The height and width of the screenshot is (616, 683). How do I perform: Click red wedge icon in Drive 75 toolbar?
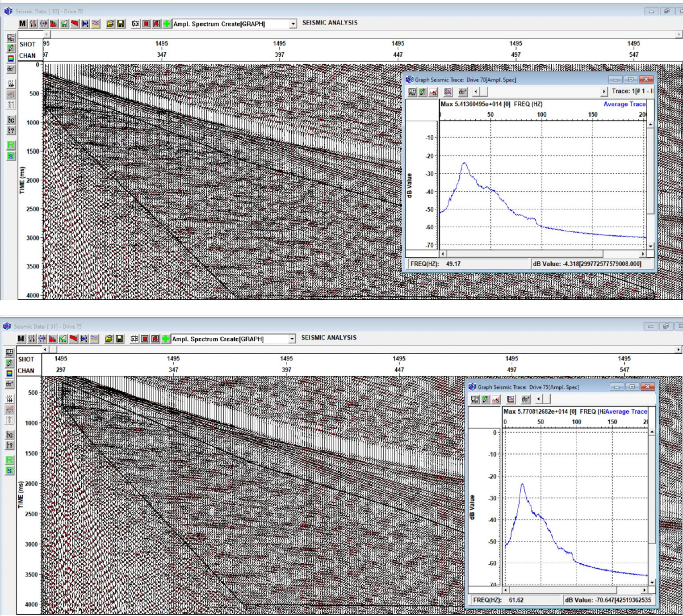pyautogui.click(x=73, y=339)
